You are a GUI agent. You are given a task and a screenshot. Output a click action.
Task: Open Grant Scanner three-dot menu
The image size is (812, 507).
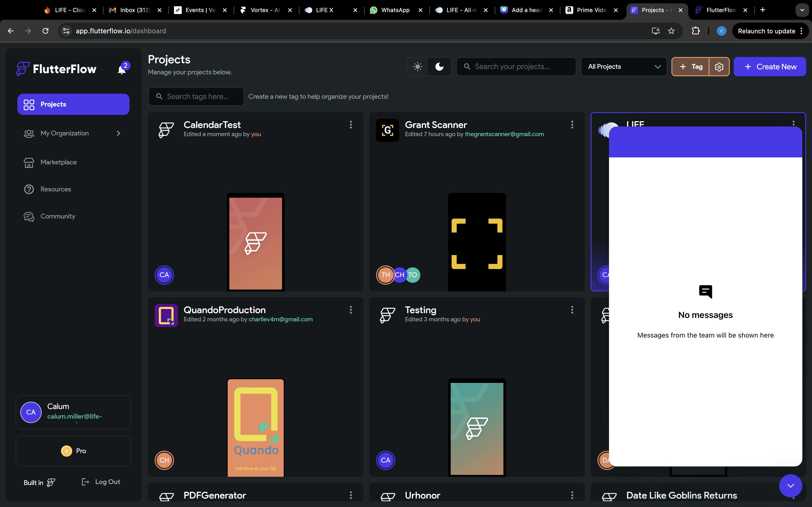click(x=572, y=125)
